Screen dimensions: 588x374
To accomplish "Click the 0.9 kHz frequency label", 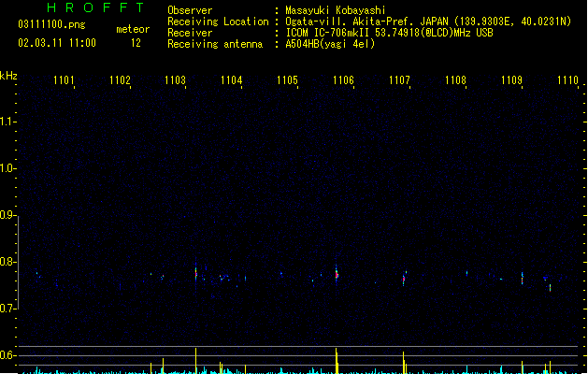I will (7, 215).
